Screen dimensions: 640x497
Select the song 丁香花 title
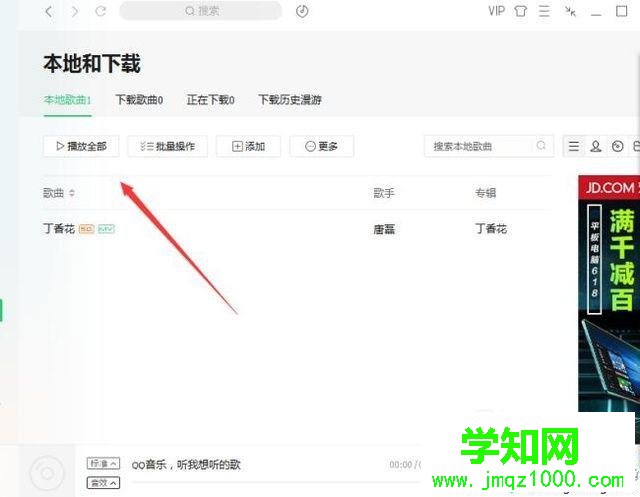(x=59, y=229)
